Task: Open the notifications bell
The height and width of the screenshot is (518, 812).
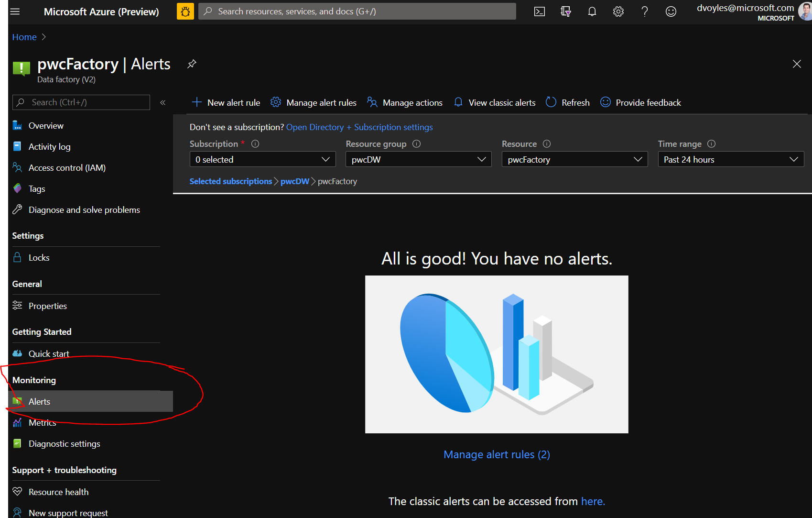Action: tap(592, 11)
